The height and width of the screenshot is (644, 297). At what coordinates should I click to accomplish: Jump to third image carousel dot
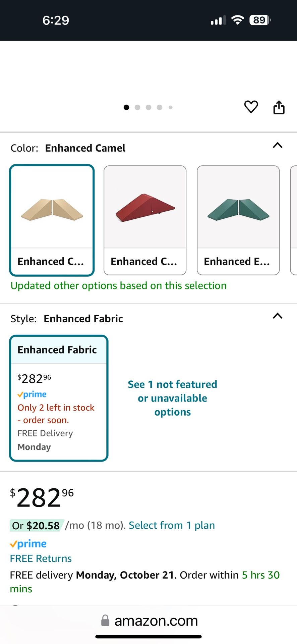pos(148,107)
